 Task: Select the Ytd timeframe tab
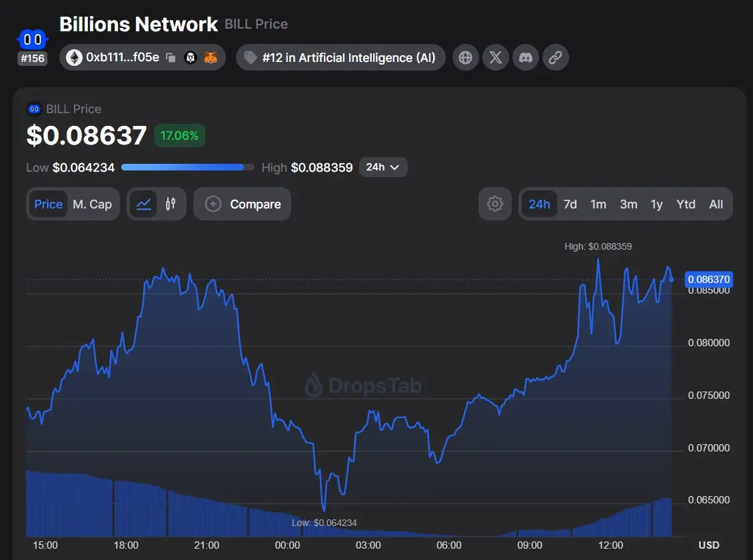tap(686, 204)
